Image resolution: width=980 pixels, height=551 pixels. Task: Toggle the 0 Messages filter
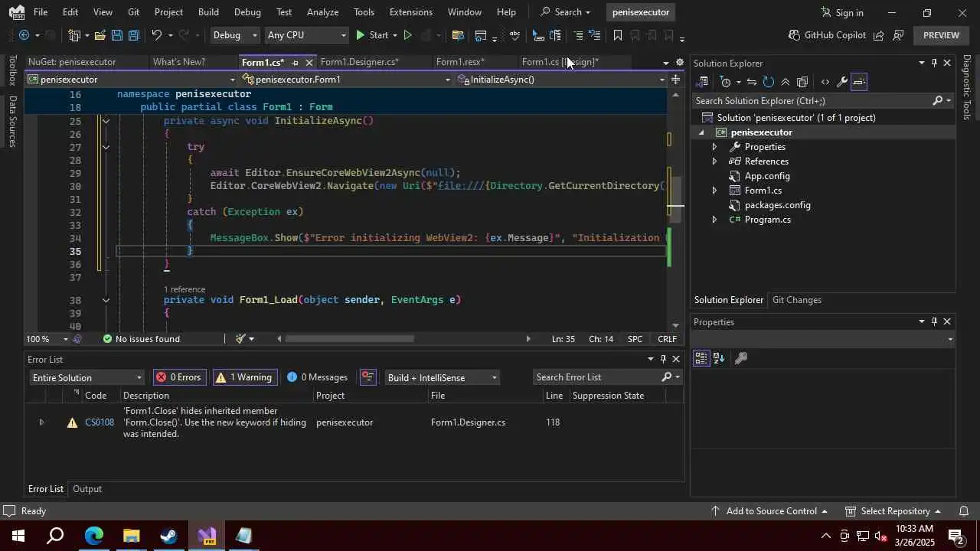coord(318,377)
